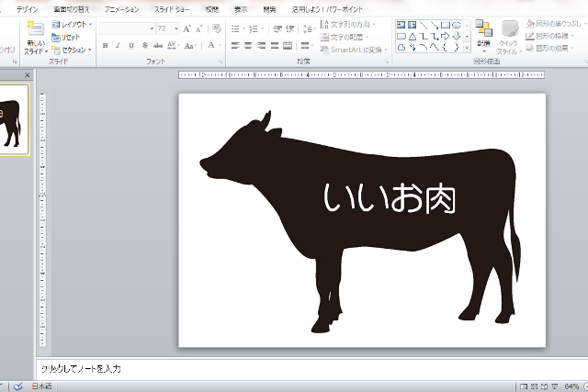Pick the triangle shape from the shapes gallery
This screenshot has height=392, width=588.
[413, 37]
